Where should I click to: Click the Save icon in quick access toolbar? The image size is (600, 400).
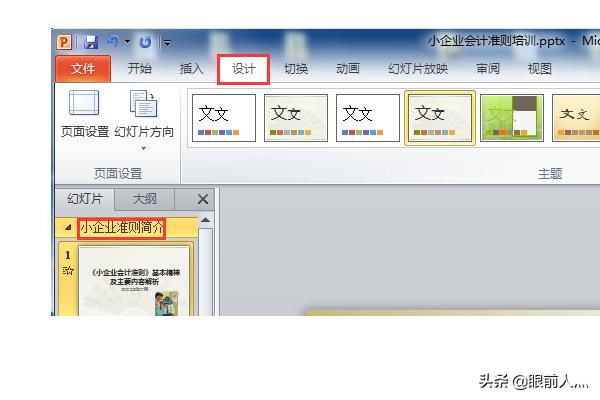(x=90, y=42)
